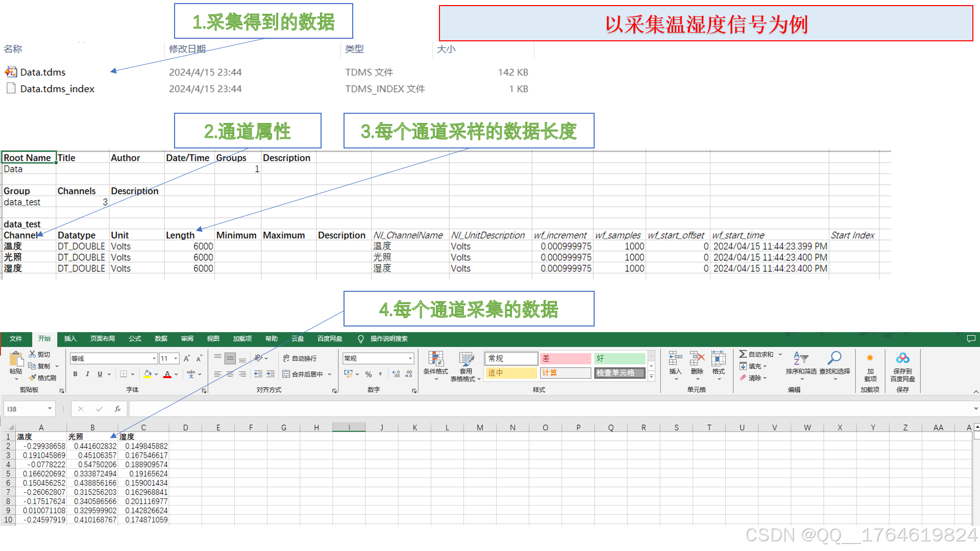Open the font name dropdown (等线)

coord(154,359)
